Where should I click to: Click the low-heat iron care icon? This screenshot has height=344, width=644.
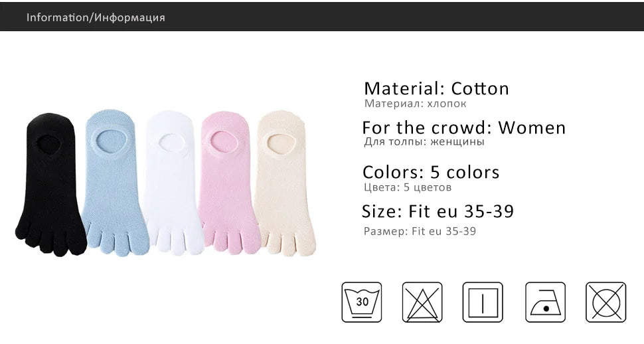545,302
